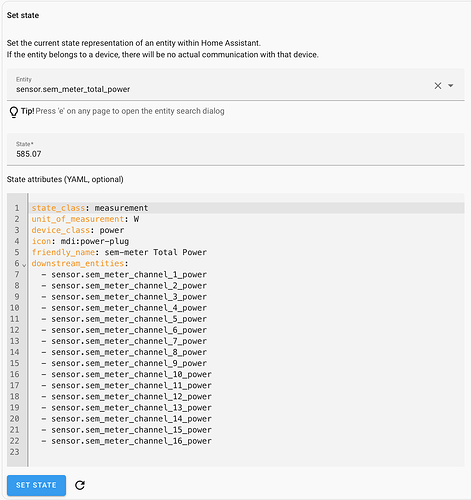Click sensor.sem_meter_channel_9_power entry
The image size is (471, 500).
coord(129,363)
